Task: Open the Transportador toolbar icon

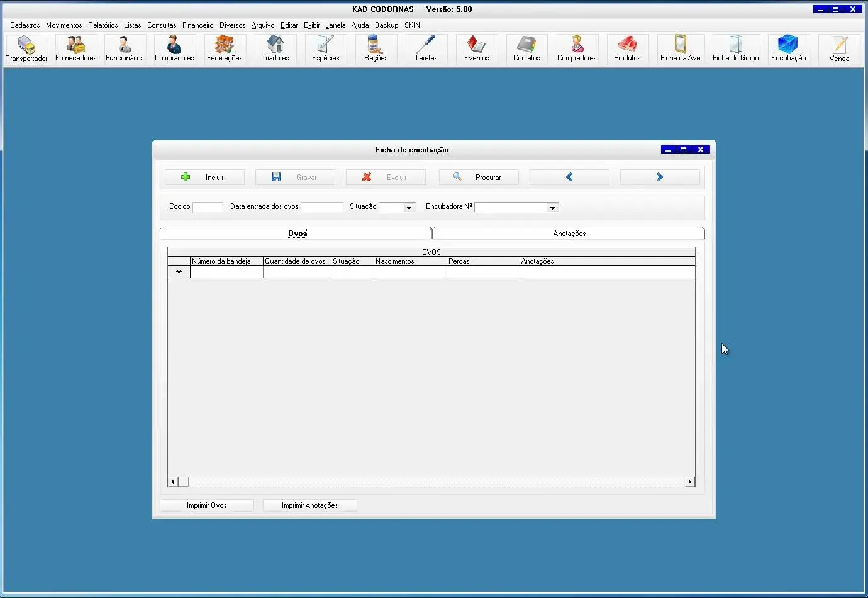Action: tap(26, 49)
